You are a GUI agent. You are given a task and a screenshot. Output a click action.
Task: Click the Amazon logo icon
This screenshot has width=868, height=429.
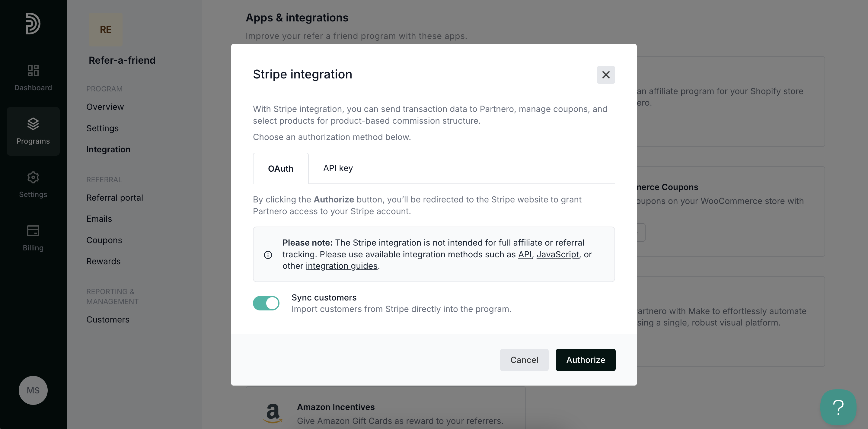tap(273, 413)
